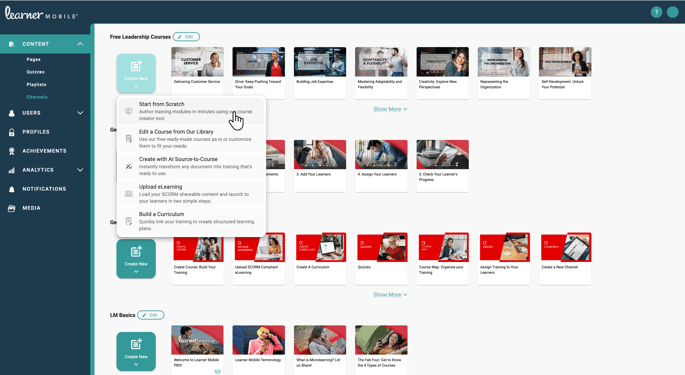Open What is Microlearning card

tap(320, 350)
